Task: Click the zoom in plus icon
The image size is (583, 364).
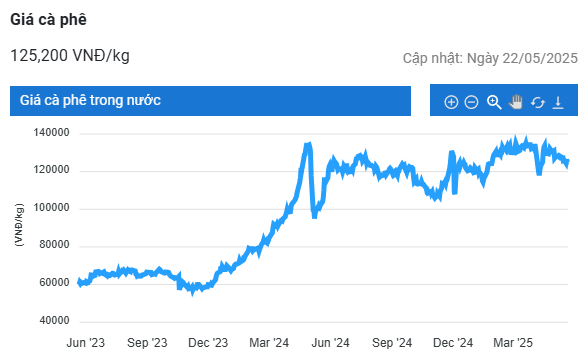Action: coord(451,102)
